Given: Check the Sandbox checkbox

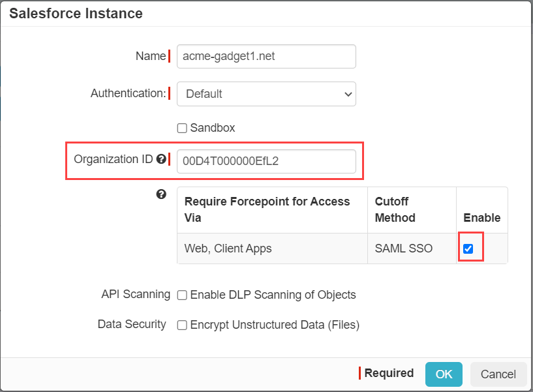Looking at the screenshot, I should click(181, 127).
